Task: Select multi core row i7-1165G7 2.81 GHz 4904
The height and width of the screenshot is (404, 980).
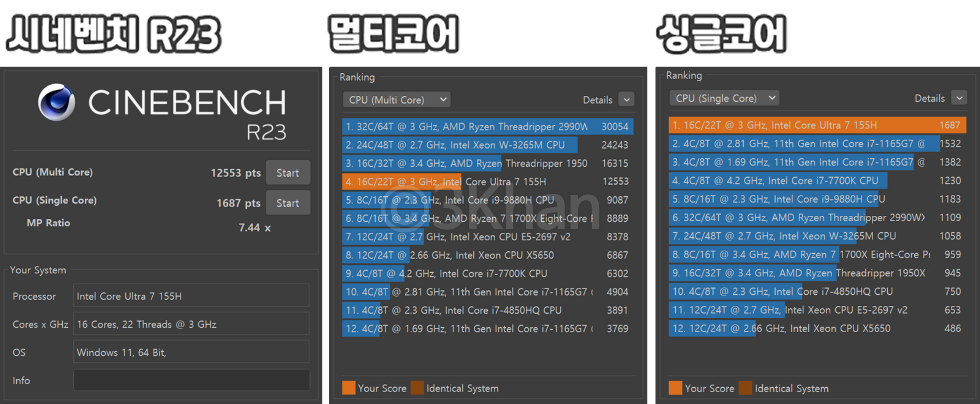Action: pyautogui.click(x=488, y=292)
